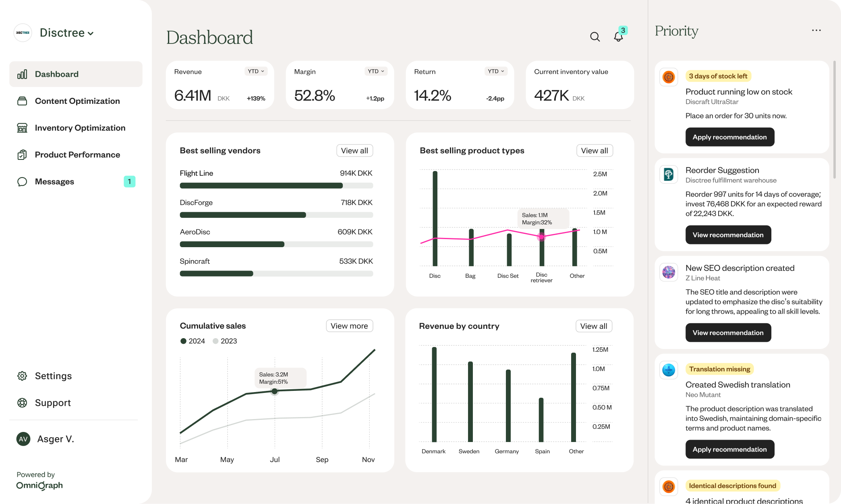Click the Discraft UltraStar product icon

click(669, 77)
